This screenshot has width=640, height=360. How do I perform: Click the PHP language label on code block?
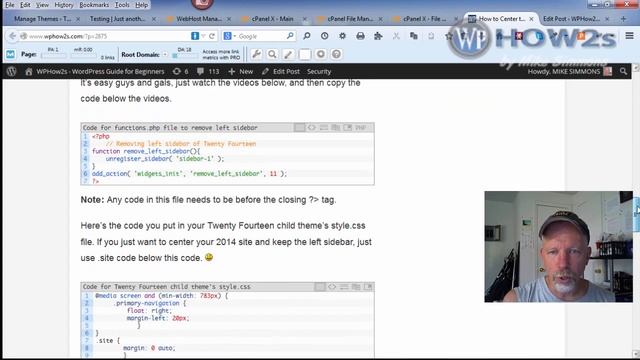tap(360, 128)
